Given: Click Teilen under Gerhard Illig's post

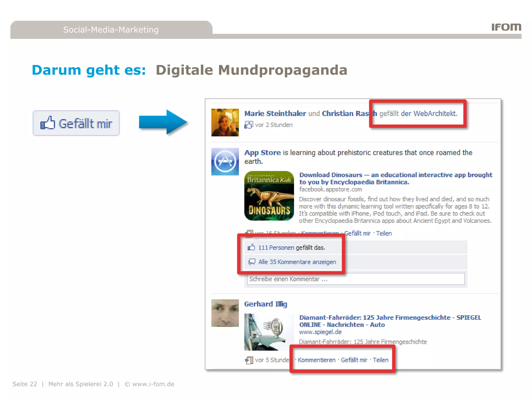Looking at the screenshot, I should pyautogui.click(x=381, y=360).
